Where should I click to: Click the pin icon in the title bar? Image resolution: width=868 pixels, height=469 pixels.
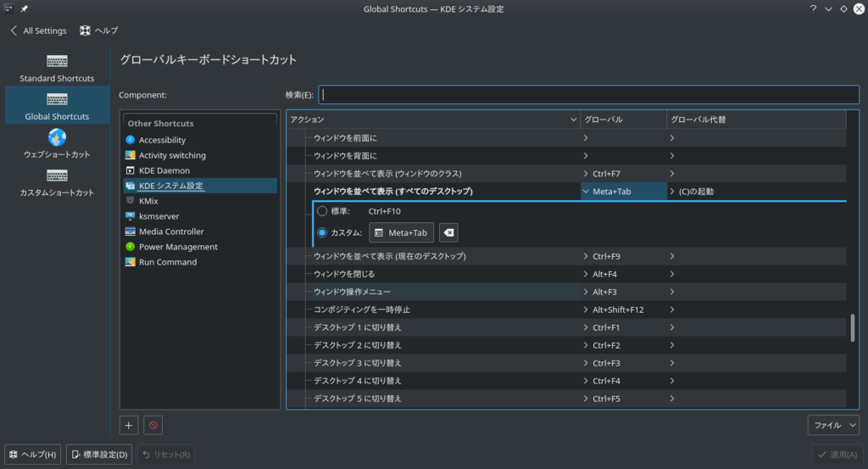pyautogui.click(x=25, y=8)
